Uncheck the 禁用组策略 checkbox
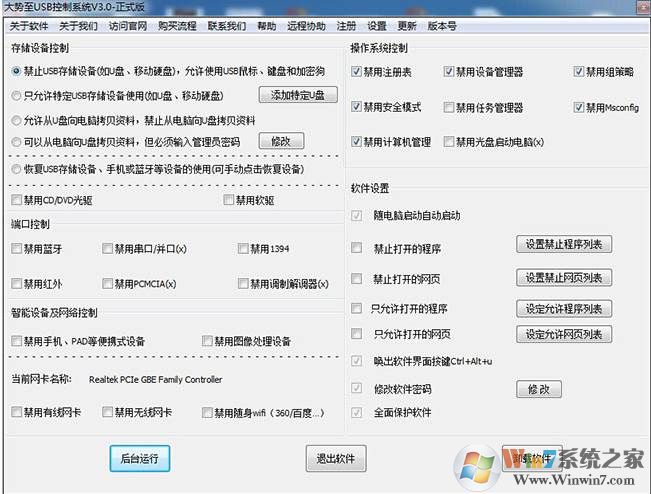 [579, 72]
